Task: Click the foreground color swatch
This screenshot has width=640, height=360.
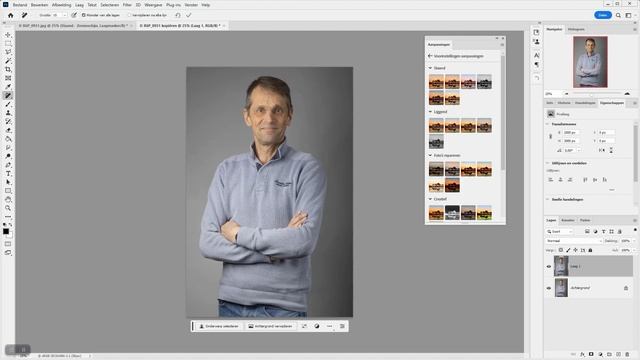Action: click(6, 231)
